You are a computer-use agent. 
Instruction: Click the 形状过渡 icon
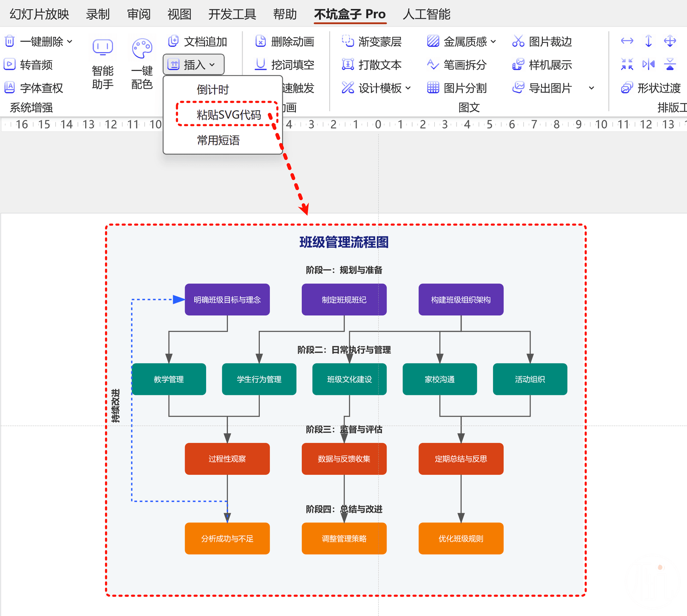click(627, 88)
